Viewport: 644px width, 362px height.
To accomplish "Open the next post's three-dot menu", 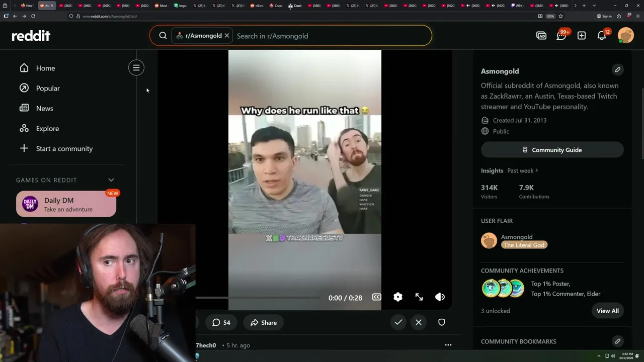I will click(x=448, y=345).
